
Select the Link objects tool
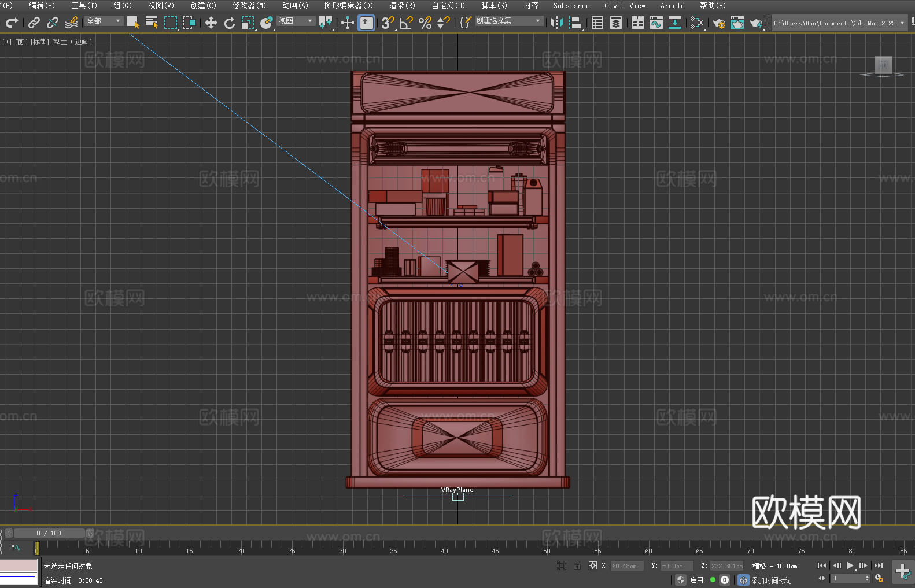[x=34, y=23]
